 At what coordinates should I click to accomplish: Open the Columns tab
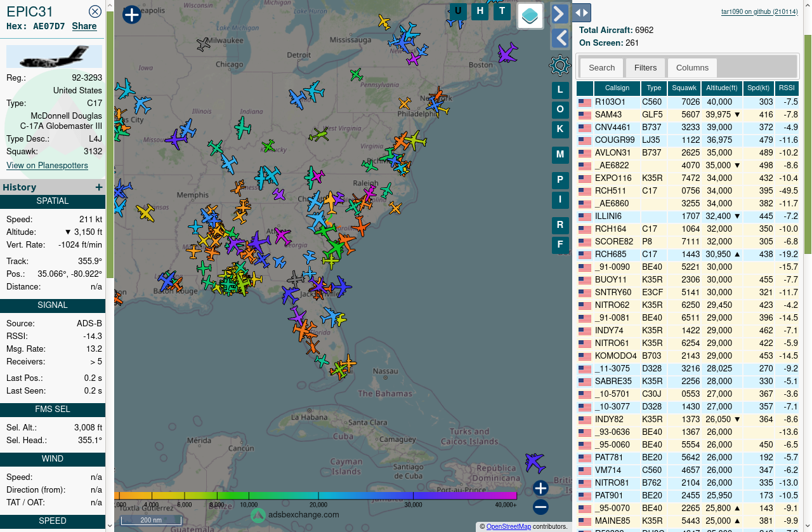point(692,68)
